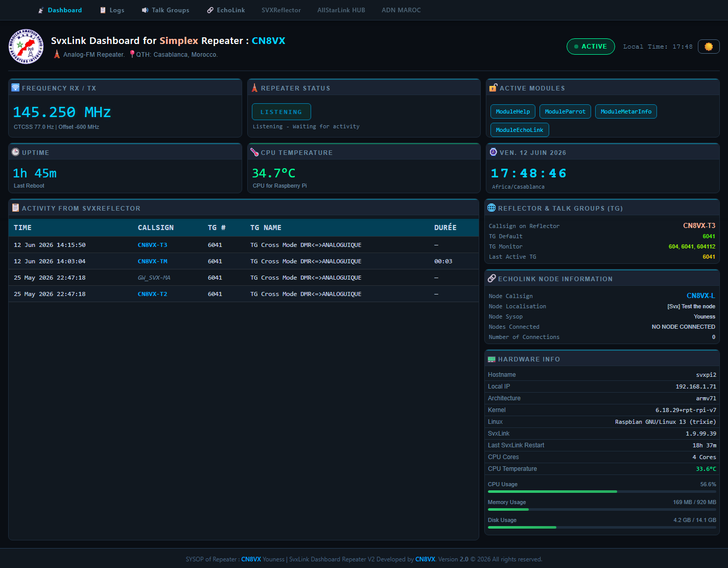The height and width of the screenshot is (568, 728).
Task: Click the CN8VX-T3 reflector callsign value
Action: (699, 225)
